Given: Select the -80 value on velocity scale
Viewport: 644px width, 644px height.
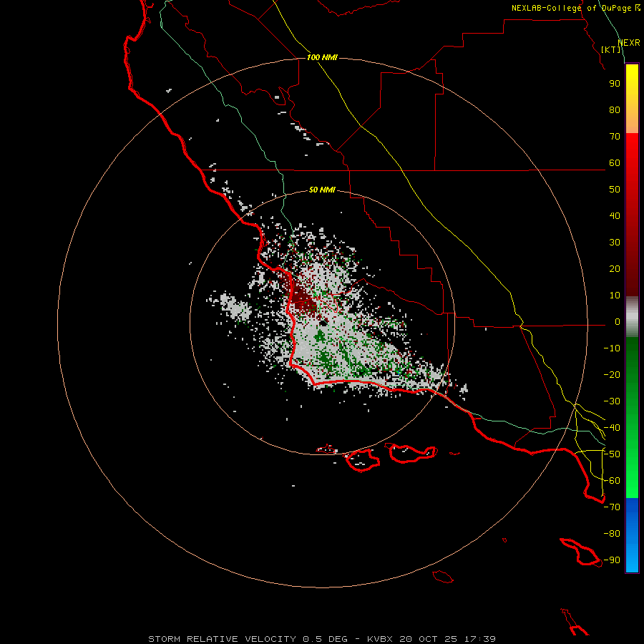Looking at the screenshot, I should coord(612,534).
